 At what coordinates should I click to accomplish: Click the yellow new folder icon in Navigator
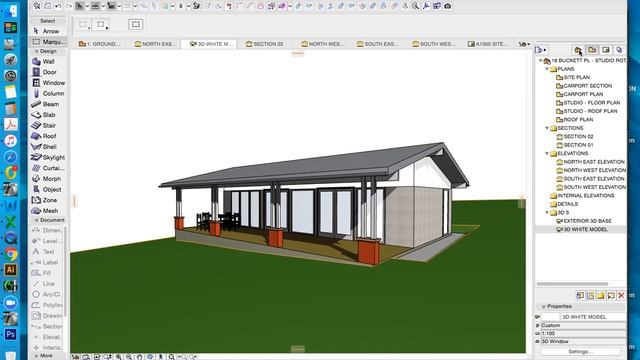tap(600, 295)
